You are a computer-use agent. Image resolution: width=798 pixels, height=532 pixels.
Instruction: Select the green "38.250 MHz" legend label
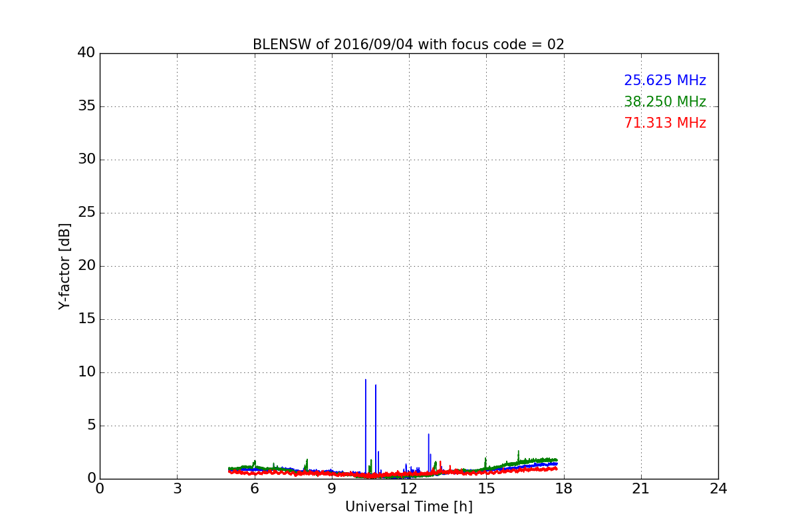pyautogui.click(x=665, y=102)
